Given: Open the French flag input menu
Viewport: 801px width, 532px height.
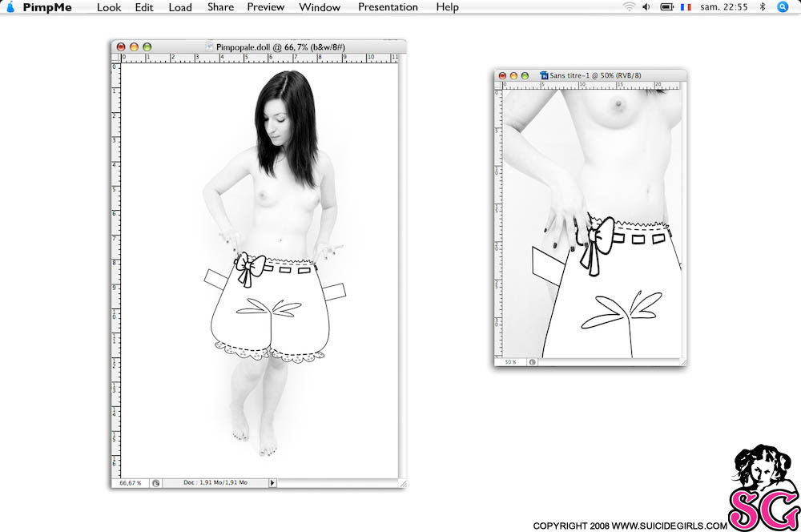Looking at the screenshot, I should tap(686, 6).
